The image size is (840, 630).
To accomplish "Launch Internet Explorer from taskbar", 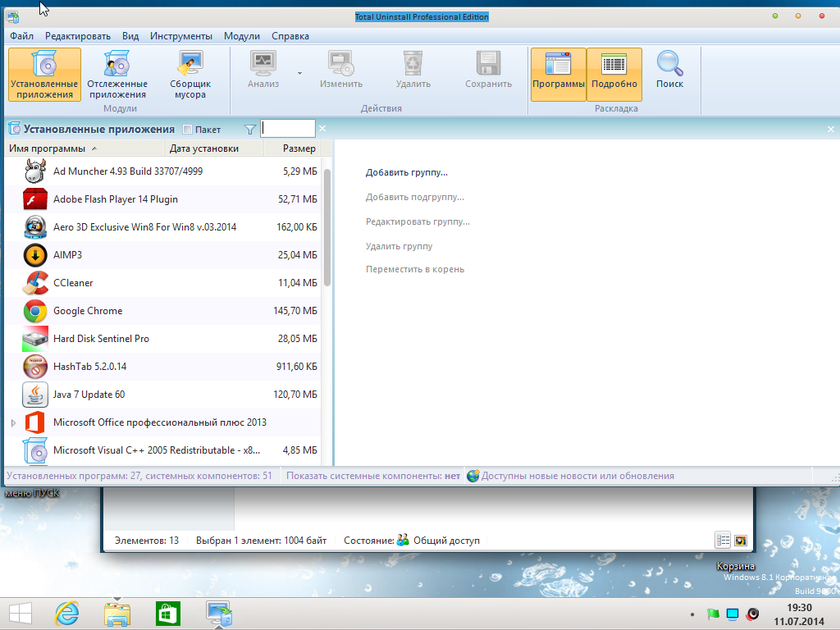I will (x=67, y=614).
